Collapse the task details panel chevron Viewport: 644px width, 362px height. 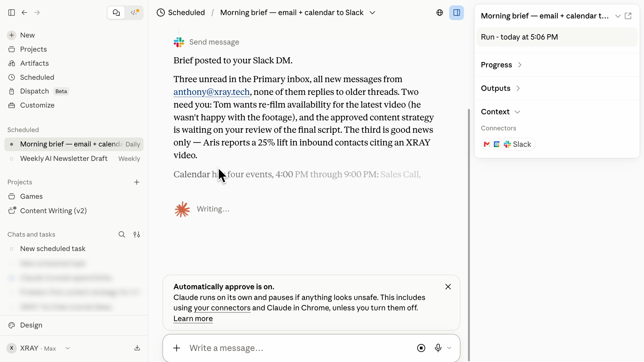click(618, 16)
